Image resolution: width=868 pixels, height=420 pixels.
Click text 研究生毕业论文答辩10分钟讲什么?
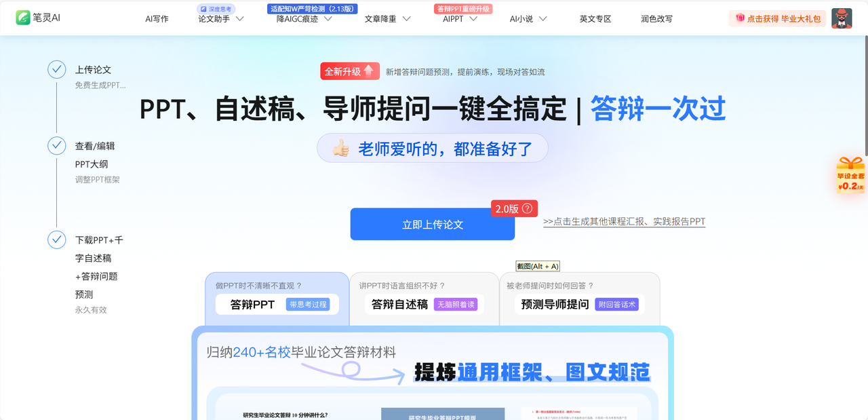(x=285, y=415)
